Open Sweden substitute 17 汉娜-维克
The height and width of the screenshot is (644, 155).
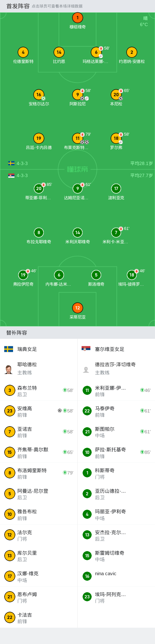coord(39,576)
